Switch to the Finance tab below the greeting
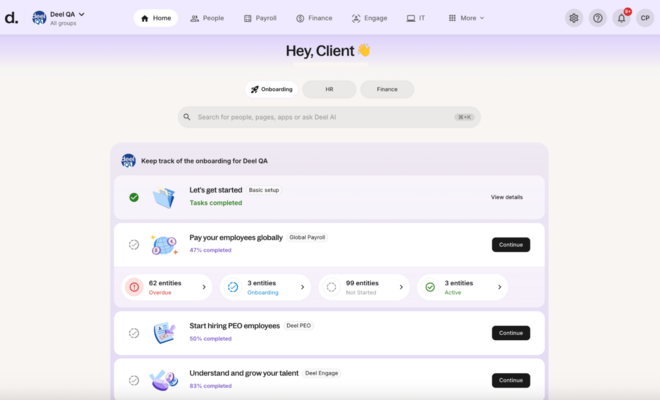Image resolution: width=660 pixels, height=400 pixels. [x=387, y=89]
